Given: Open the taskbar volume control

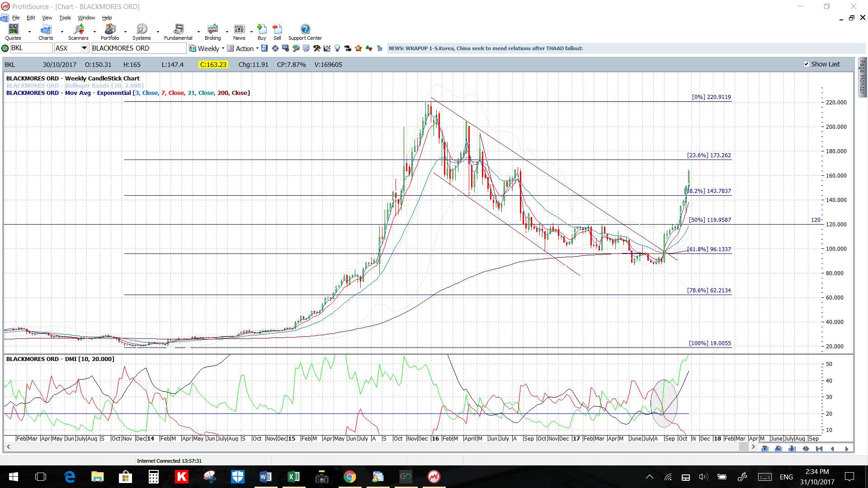Looking at the screenshot, I should [x=703, y=477].
